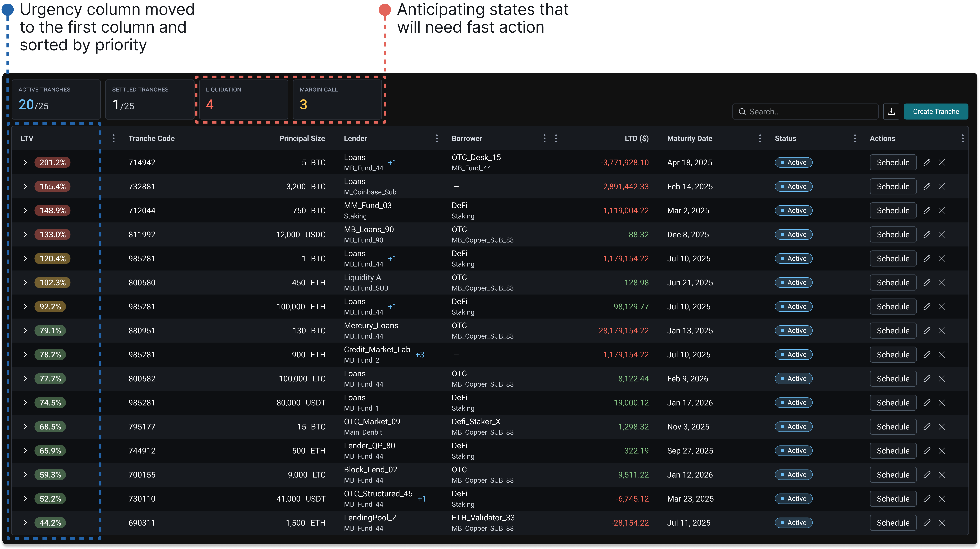Expand the 92.2% LTV row
Screen dimensions: 980x549
click(25, 307)
